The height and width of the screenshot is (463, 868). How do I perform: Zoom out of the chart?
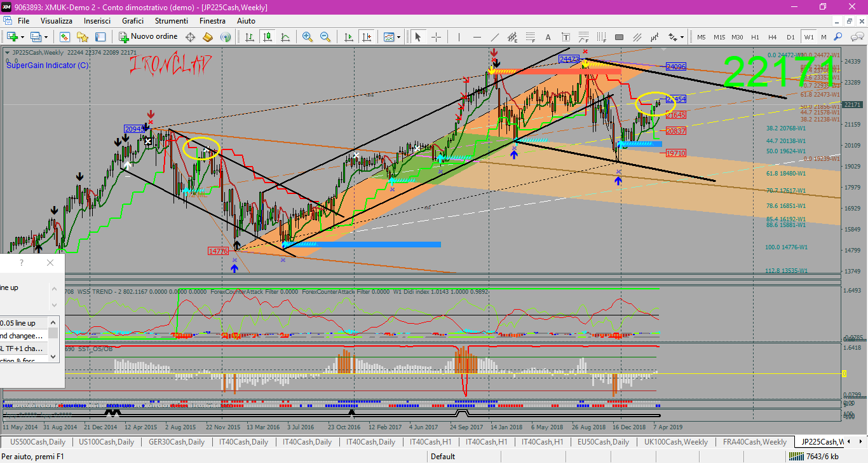325,37
